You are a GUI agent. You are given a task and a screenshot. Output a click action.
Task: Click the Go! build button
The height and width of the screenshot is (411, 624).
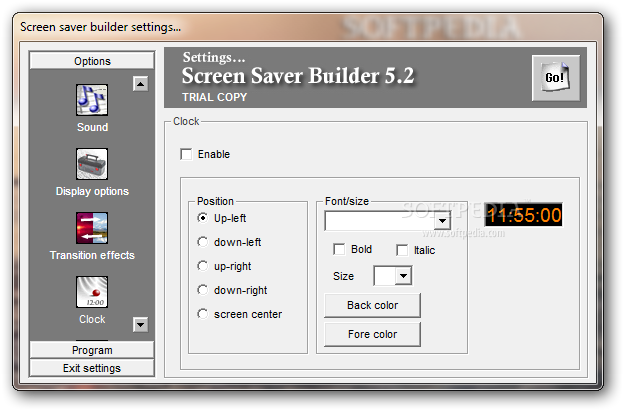(556, 78)
